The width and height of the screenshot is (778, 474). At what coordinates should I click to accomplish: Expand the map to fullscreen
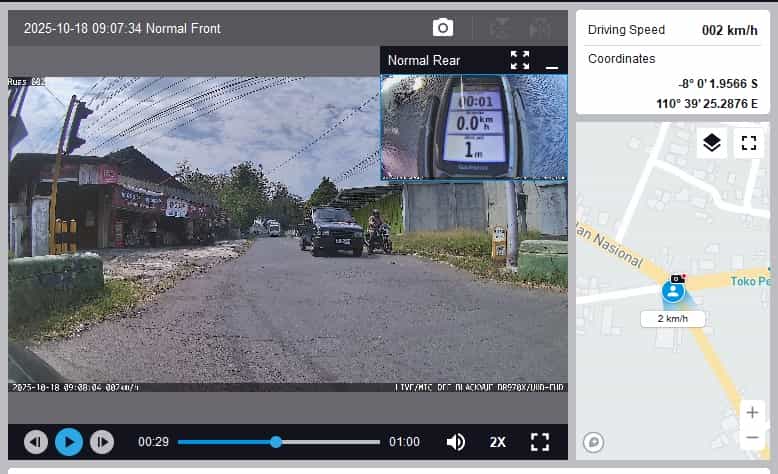pos(748,143)
